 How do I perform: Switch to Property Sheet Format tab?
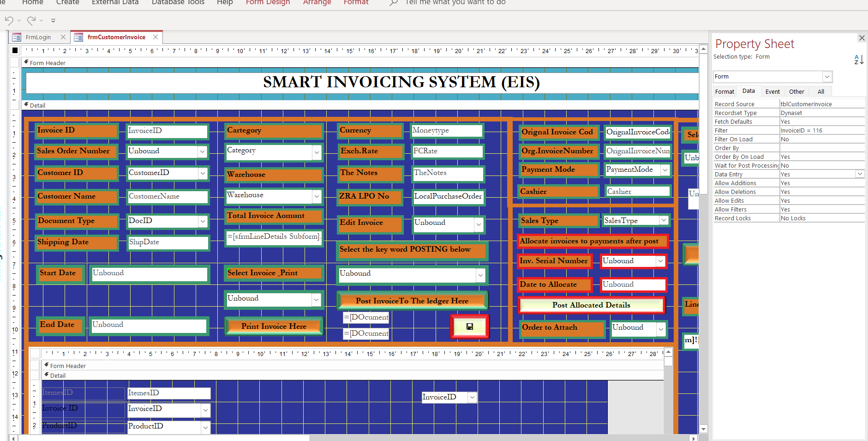tap(724, 91)
